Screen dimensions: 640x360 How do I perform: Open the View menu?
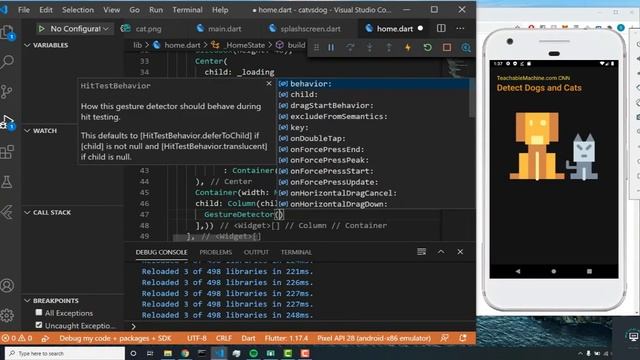tap(111, 10)
